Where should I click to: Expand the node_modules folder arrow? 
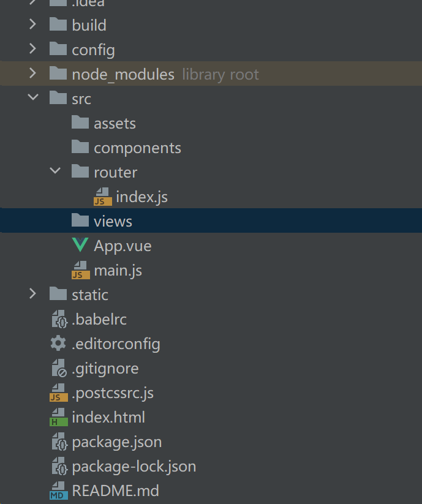point(33,74)
